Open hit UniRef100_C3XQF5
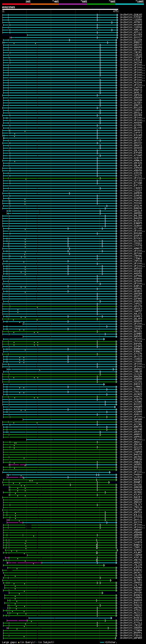Screen dimensions: 146x644 pyautogui.click(x=131, y=58)
